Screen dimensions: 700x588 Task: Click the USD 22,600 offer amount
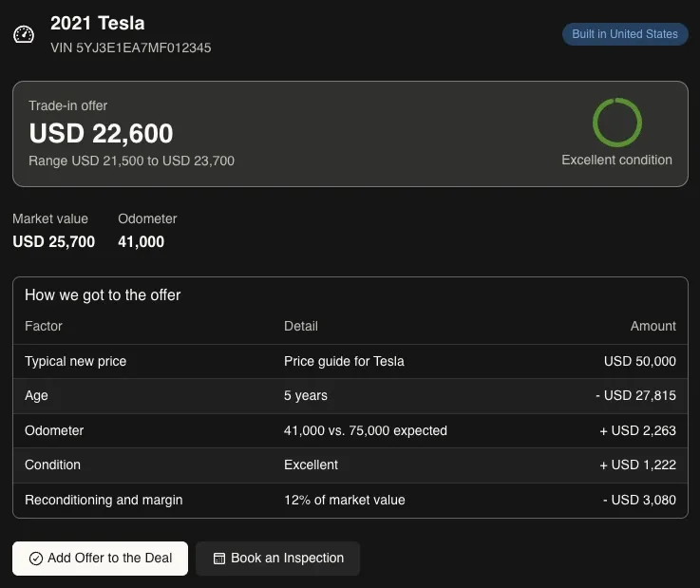pyautogui.click(x=101, y=133)
